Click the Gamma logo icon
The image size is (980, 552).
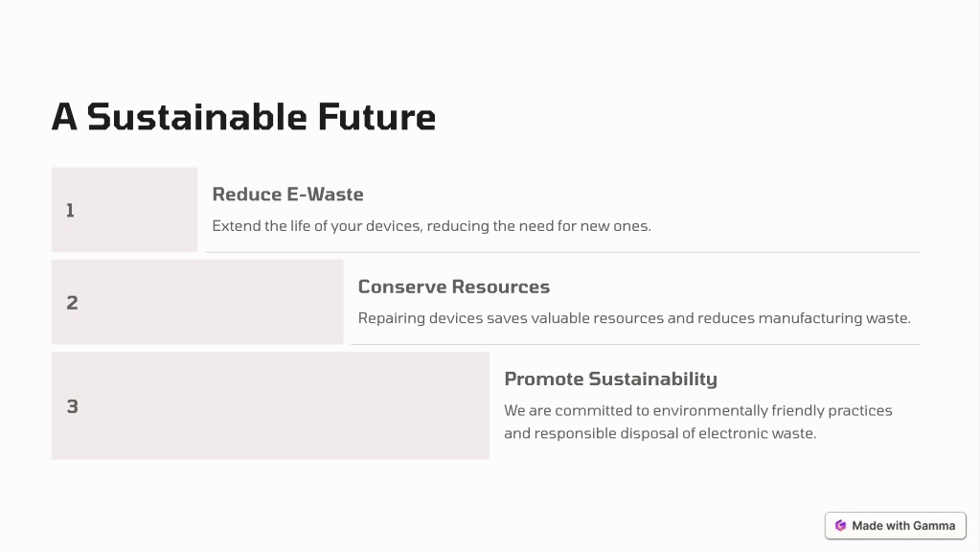tap(841, 526)
